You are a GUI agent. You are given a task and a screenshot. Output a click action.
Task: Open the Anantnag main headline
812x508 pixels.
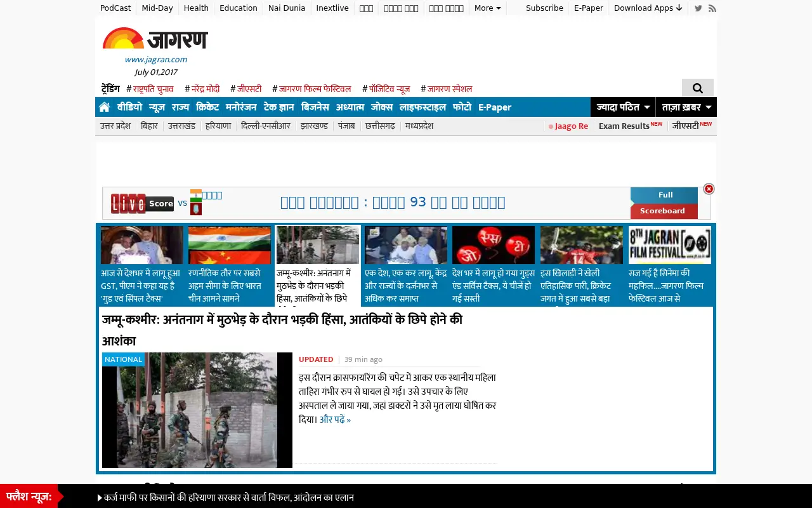(282, 330)
